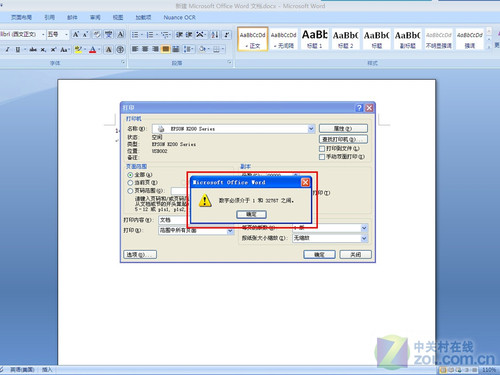Click the Decrease Indent icon
This screenshot has height=375, width=500.
pyautogui.click(x=179, y=35)
